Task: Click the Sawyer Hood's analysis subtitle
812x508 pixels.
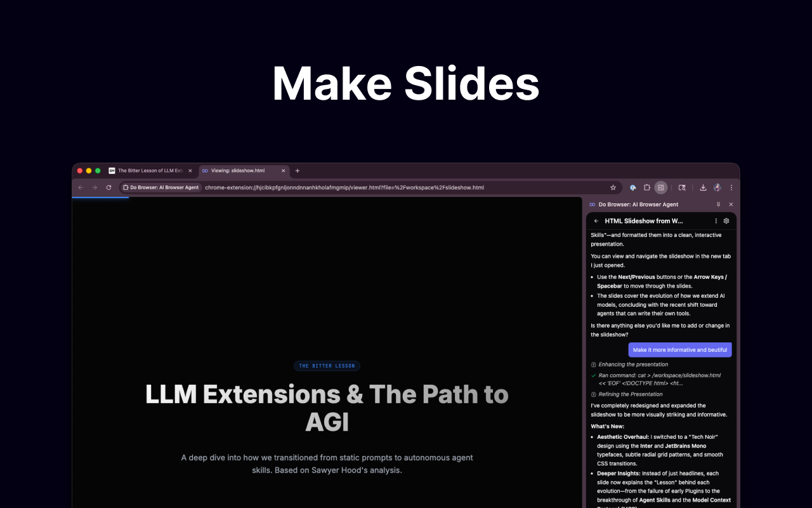Action: pos(327,464)
